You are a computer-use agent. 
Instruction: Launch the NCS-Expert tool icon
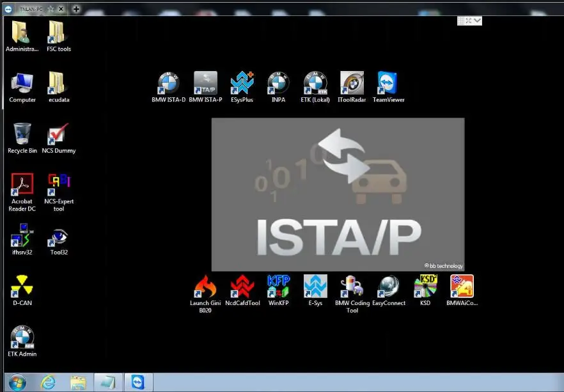[x=59, y=192]
